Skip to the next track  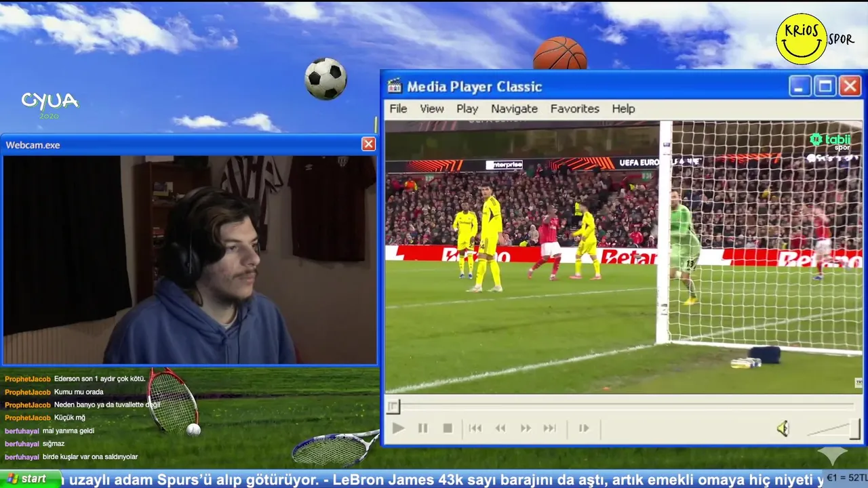point(550,428)
